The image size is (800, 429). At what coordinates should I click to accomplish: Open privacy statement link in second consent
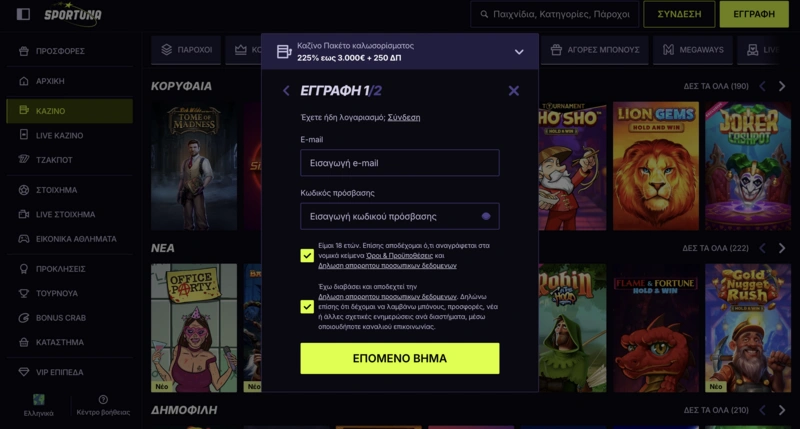(387, 296)
